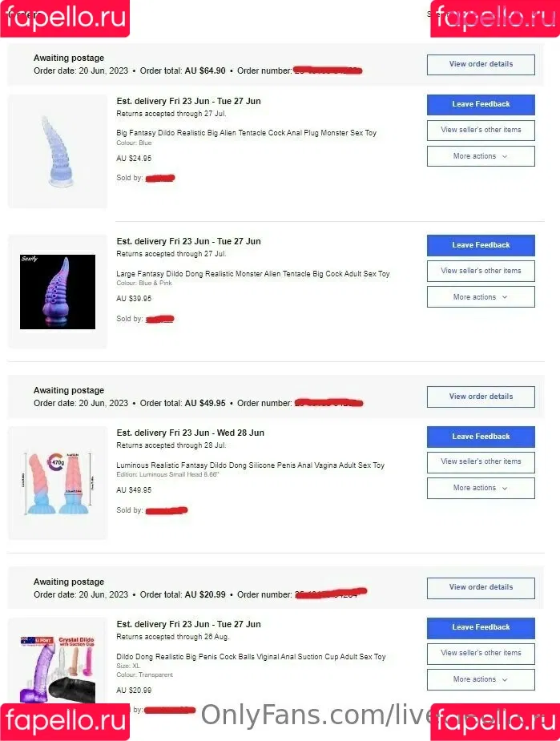Leave Feedback for the AU $20.99 item

click(x=481, y=627)
